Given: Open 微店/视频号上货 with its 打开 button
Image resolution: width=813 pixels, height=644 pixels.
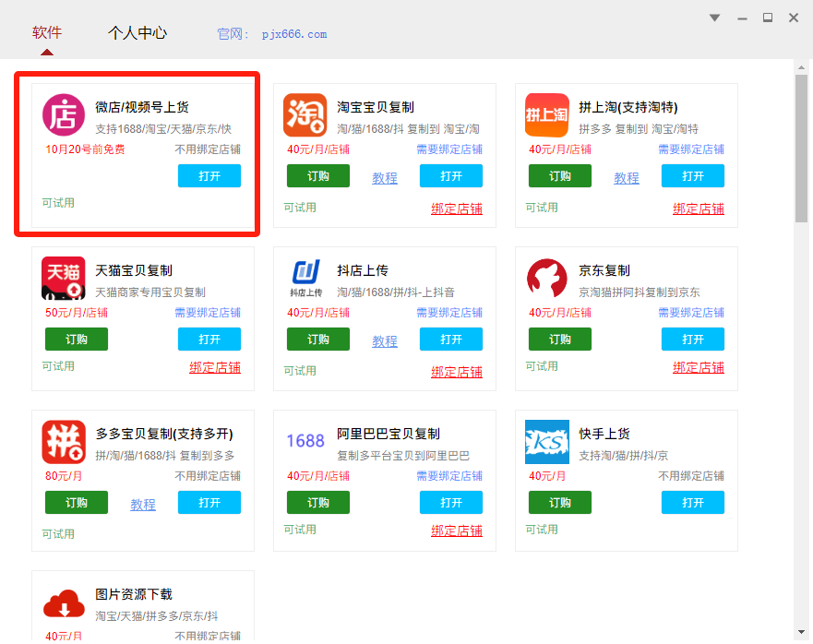Looking at the screenshot, I should click(x=209, y=176).
